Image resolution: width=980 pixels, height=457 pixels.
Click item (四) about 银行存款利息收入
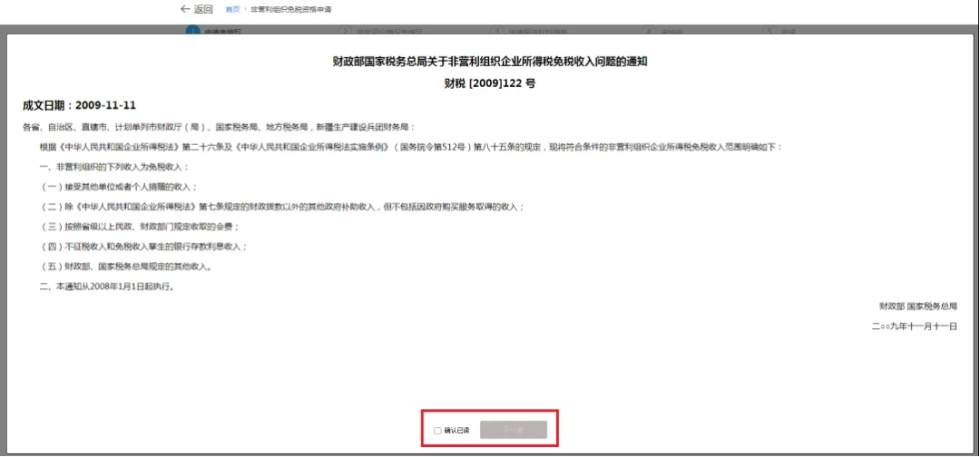click(143, 247)
